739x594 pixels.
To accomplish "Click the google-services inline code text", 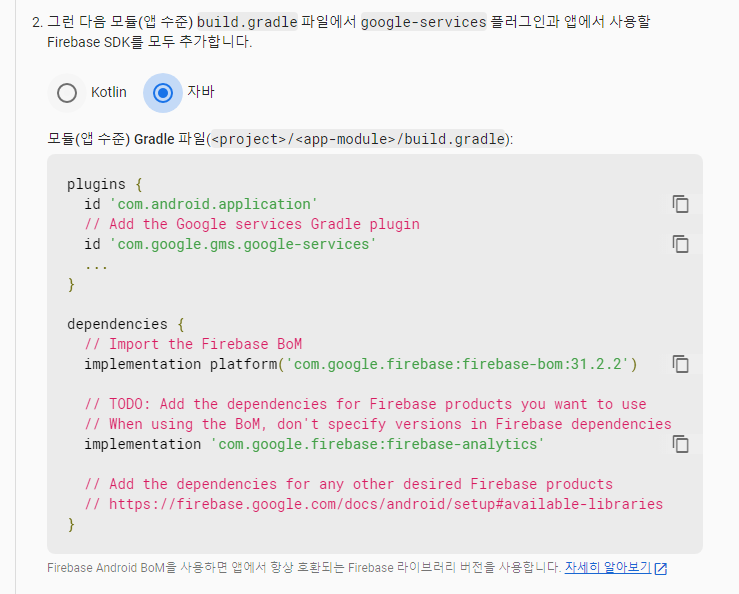I will tap(423, 22).
